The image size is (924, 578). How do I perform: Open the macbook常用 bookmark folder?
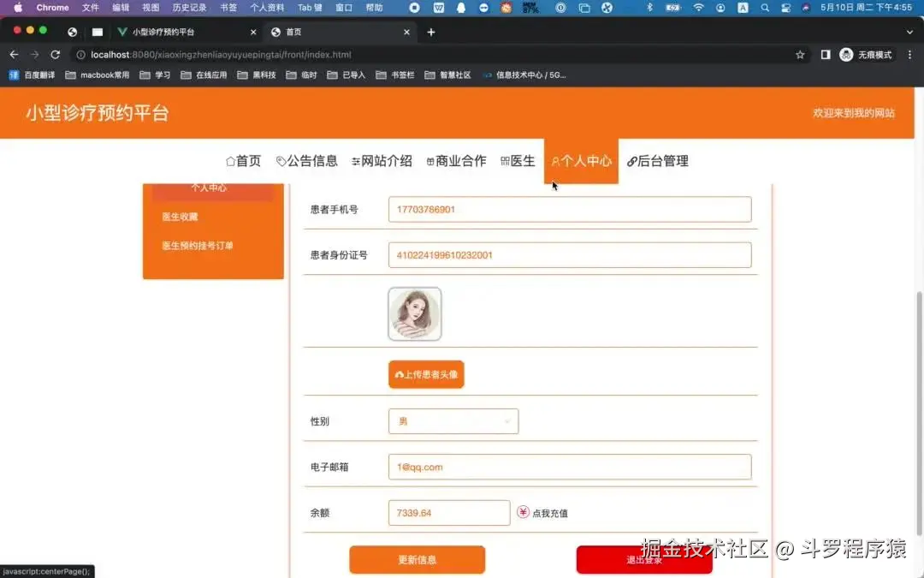(x=98, y=75)
